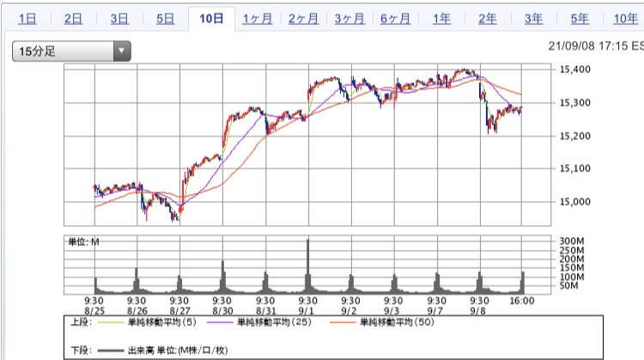Show the 1年 chart range
Viewport: 644px width, 360px height.
[x=441, y=19]
